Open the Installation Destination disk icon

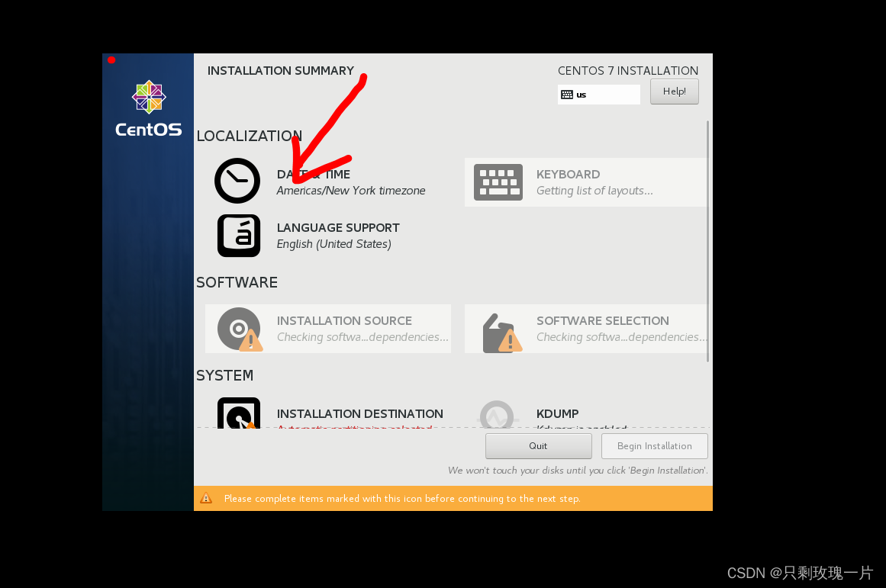pyautogui.click(x=238, y=413)
